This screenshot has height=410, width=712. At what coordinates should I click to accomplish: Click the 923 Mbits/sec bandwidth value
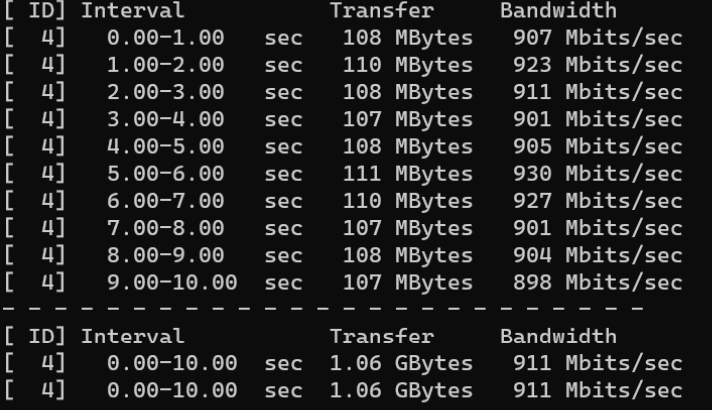[598, 65]
